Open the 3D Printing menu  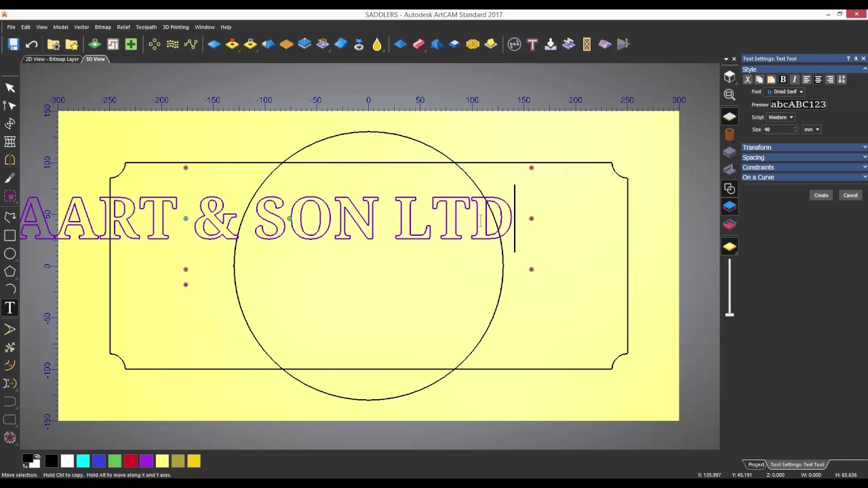(176, 27)
